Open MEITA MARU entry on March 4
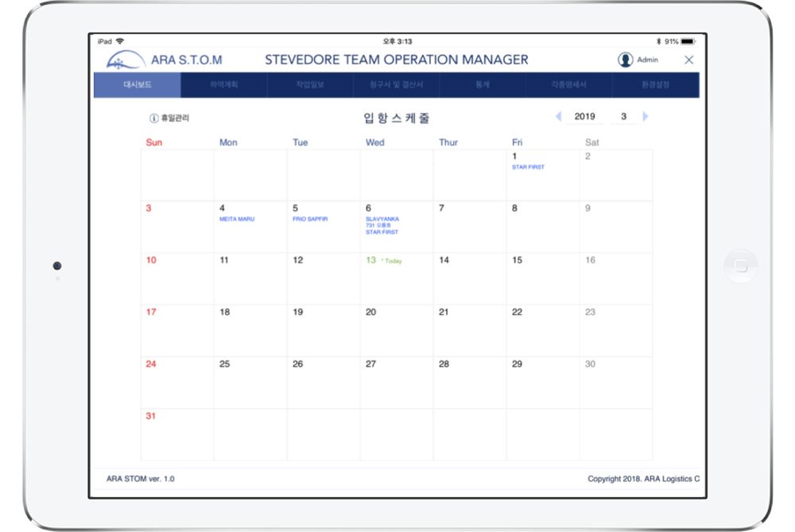The image size is (795, 532). [237, 219]
